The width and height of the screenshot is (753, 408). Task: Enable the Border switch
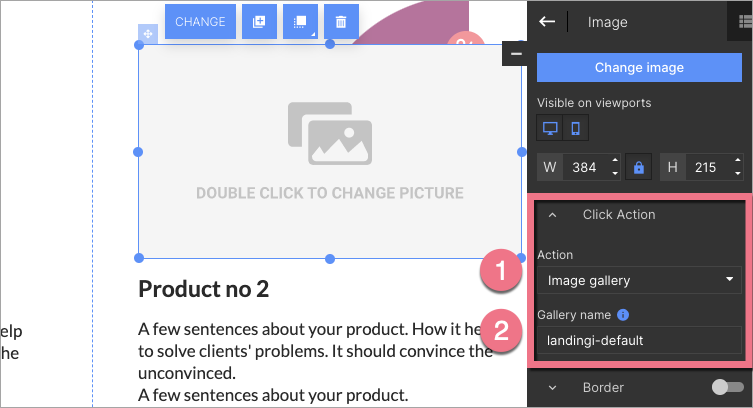[x=727, y=387]
